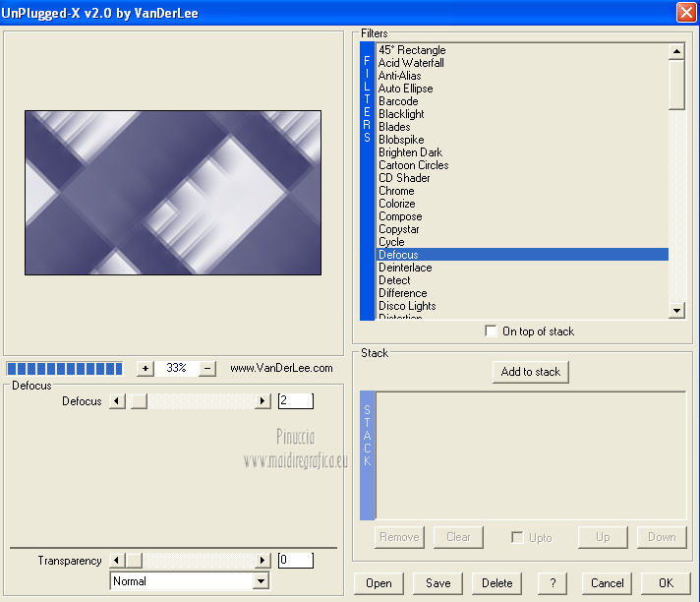This screenshot has width=700, height=602.
Task: Click the filters list scrollbar thumb
Action: coord(676,85)
